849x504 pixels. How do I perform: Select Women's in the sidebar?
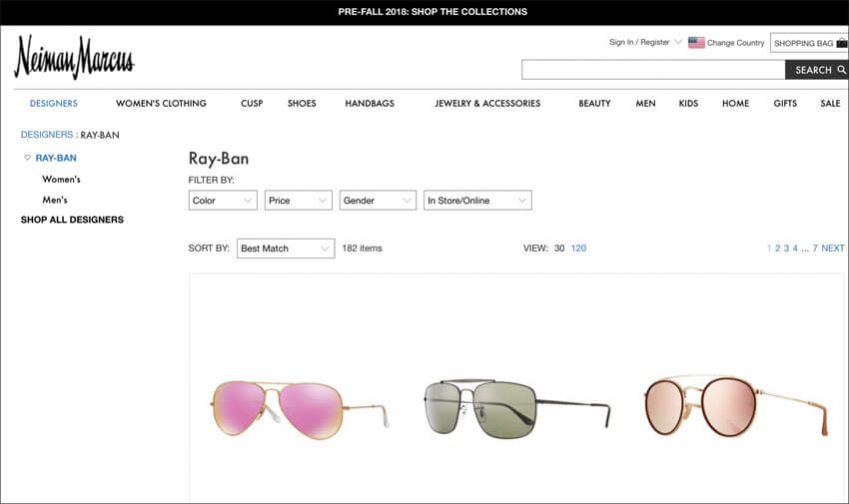(61, 179)
